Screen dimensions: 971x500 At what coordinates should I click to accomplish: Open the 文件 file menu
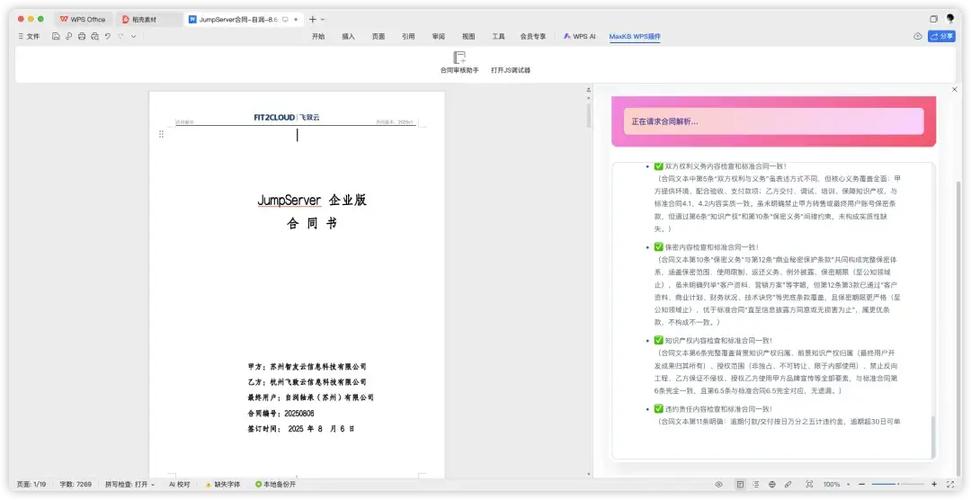tap(29, 37)
